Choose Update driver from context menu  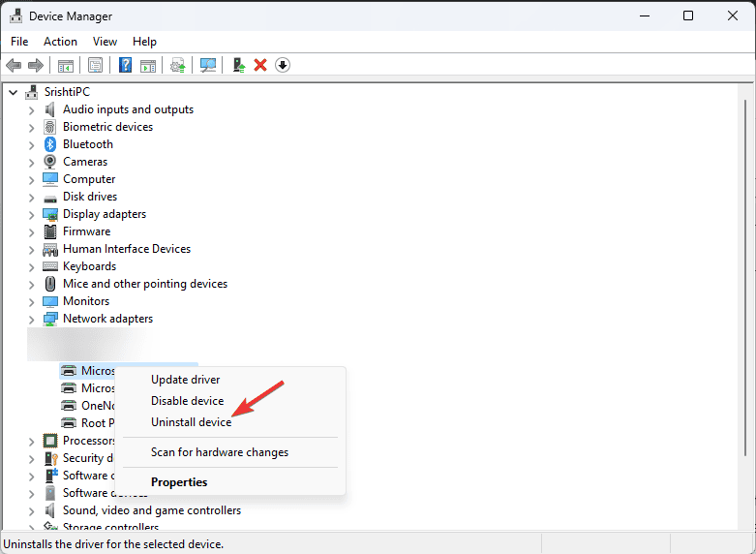[230, 380]
